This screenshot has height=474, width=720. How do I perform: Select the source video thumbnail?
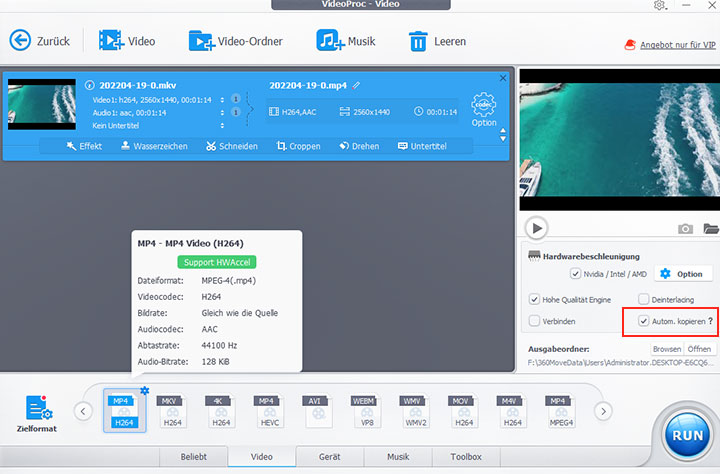[x=42, y=104]
